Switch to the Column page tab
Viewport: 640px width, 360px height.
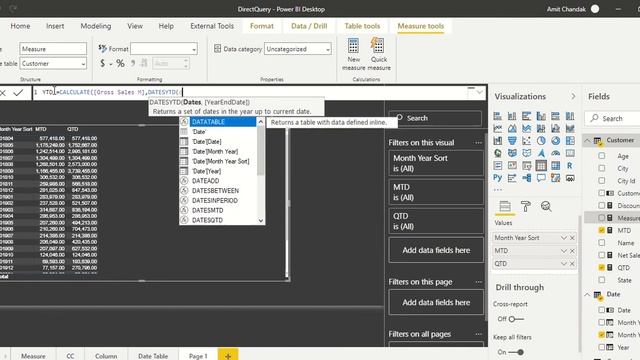[x=106, y=356]
